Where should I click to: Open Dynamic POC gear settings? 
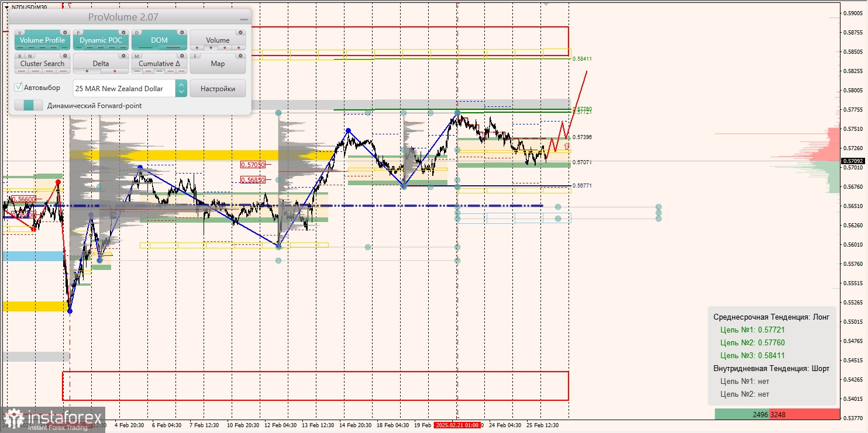click(x=123, y=32)
